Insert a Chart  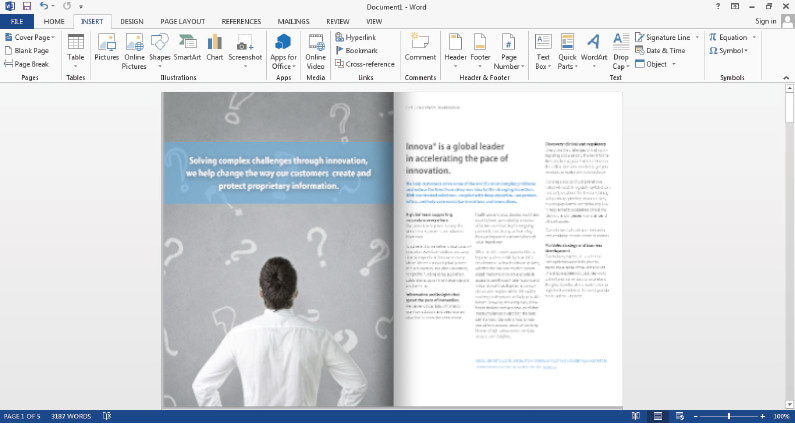click(214, 48)
